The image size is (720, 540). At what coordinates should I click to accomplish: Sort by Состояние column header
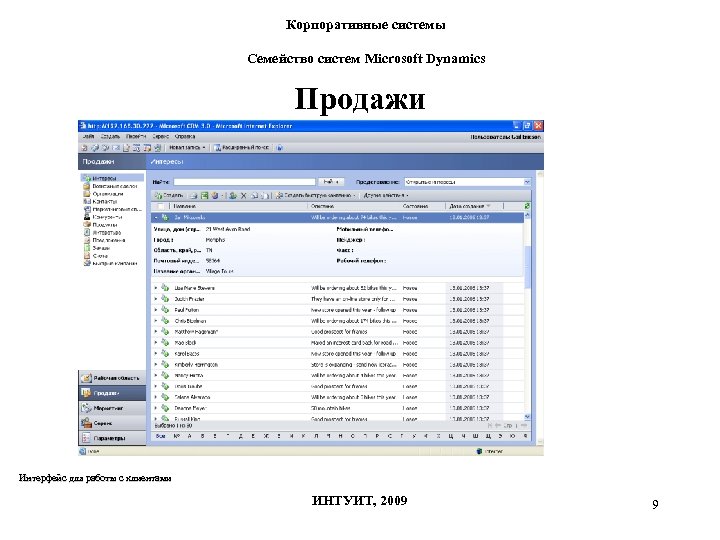coord(416,206)
